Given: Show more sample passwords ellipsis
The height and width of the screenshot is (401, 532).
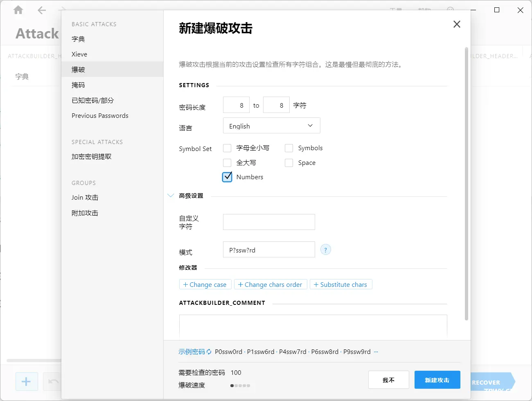Looking at the screenshot, I should click(x=376, y=352).
